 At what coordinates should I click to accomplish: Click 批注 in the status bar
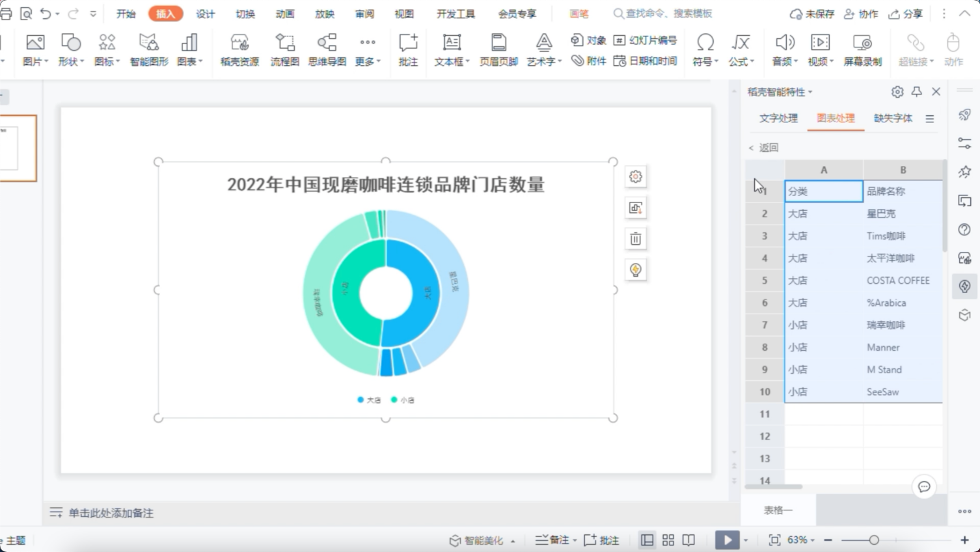click(x=601, y=540)
